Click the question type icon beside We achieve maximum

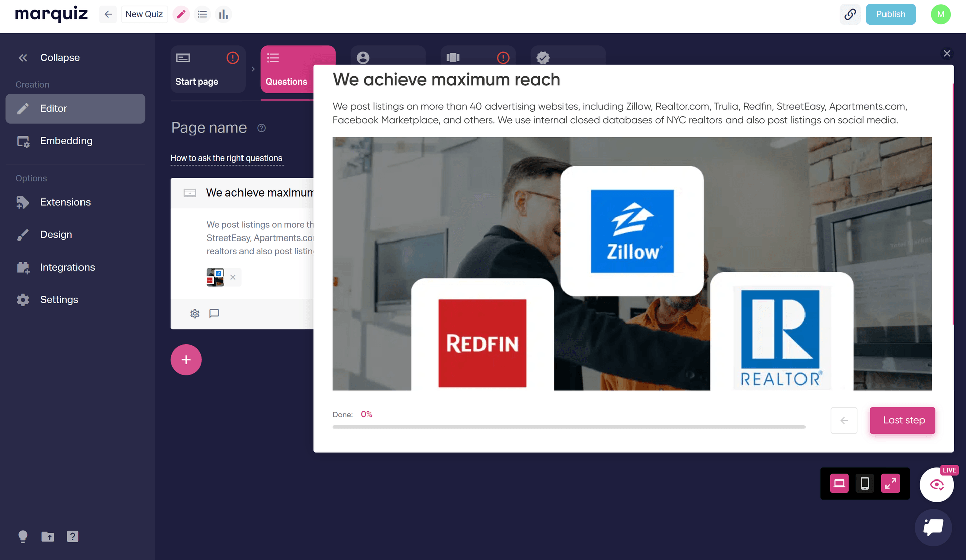click(190, 193)
